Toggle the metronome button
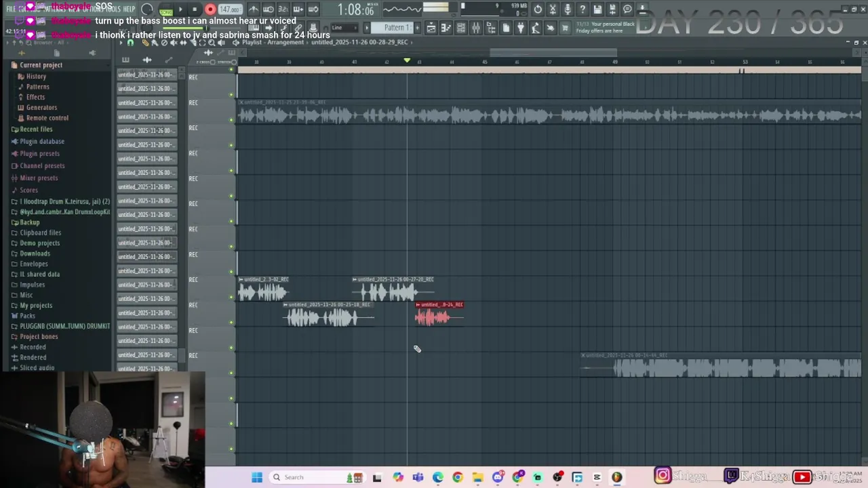This screenshot has height=488, width=868. 254,9
